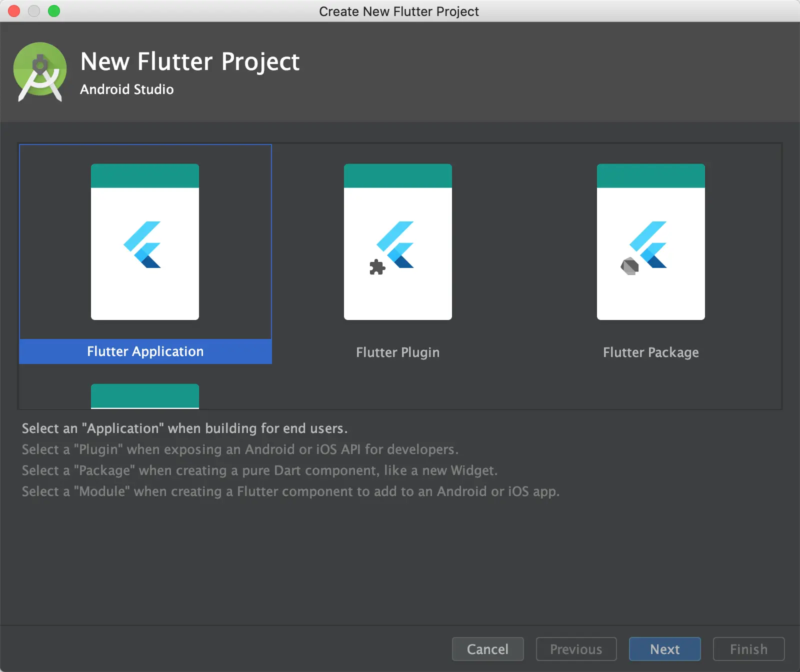The image size is (800, 672).
Task: Cancel the new project wizard
Action: click(x=488, y=649)
